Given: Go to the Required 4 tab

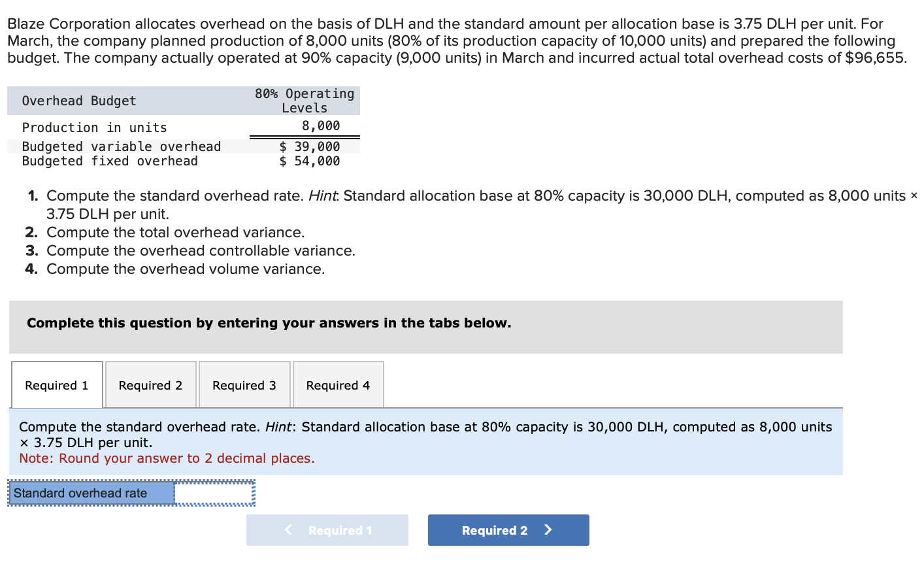Looking at the screenshot, I should (338, 385).
